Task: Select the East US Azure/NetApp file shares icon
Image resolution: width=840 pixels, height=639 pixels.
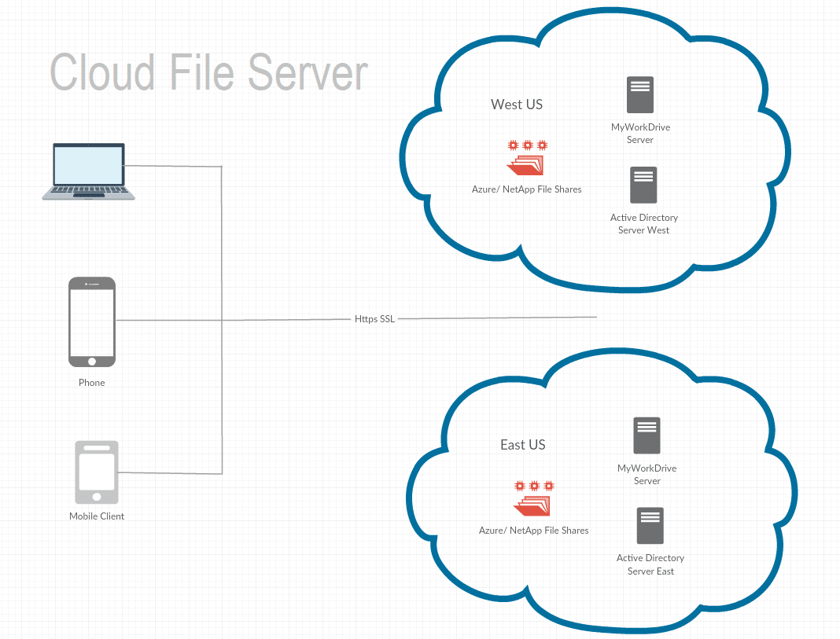Action: point(534,498)
